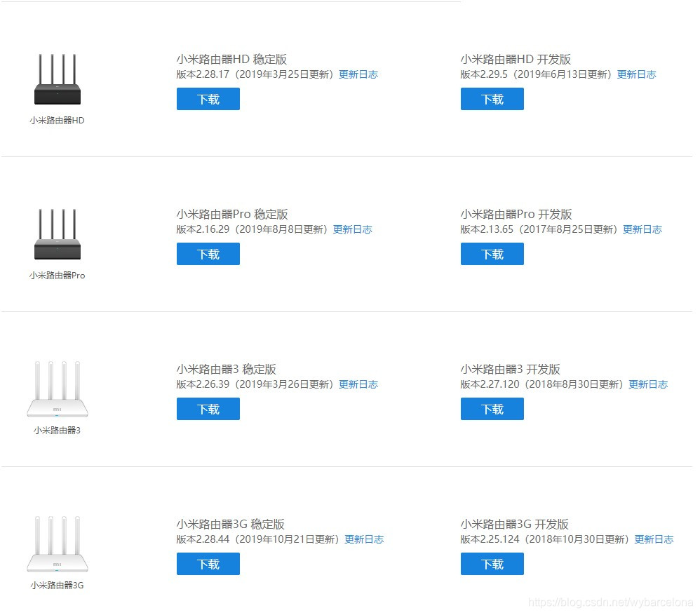Download 小米路由器3 开发版 firmware
Screen dimensions: 700x615
point(492,409)
